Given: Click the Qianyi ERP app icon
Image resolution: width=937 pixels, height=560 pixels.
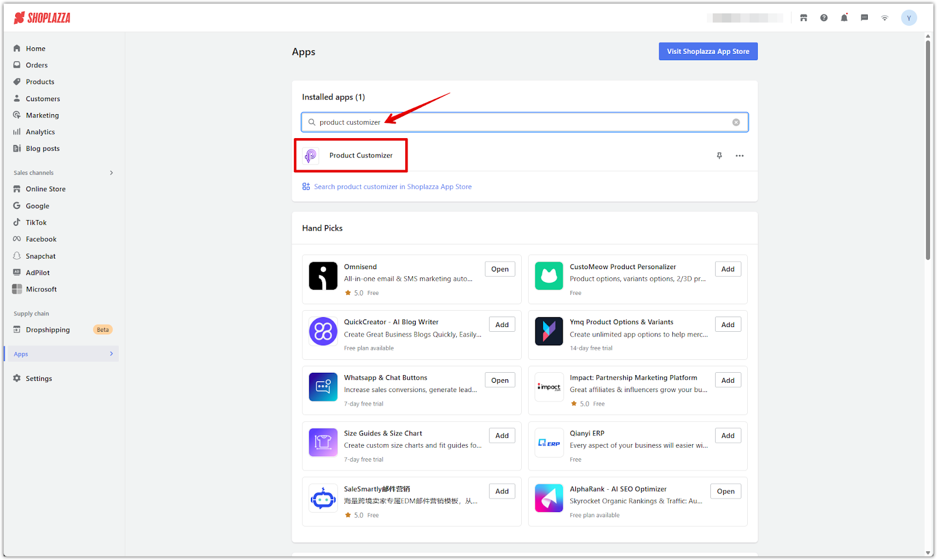Looking at the screenshot, I should coord(549,443).
